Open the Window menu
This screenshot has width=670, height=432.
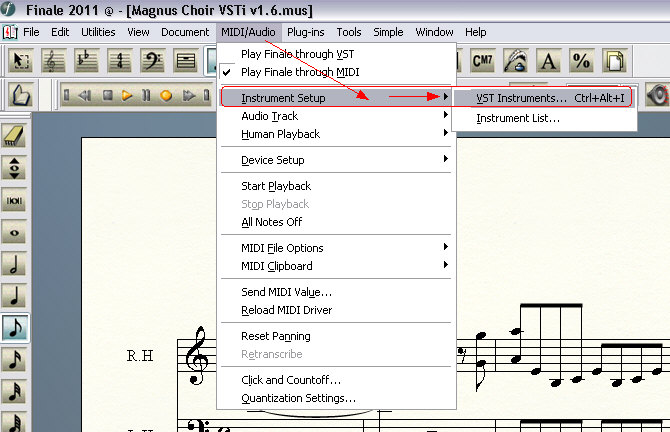pyautogui.click(x=434, y=32)
